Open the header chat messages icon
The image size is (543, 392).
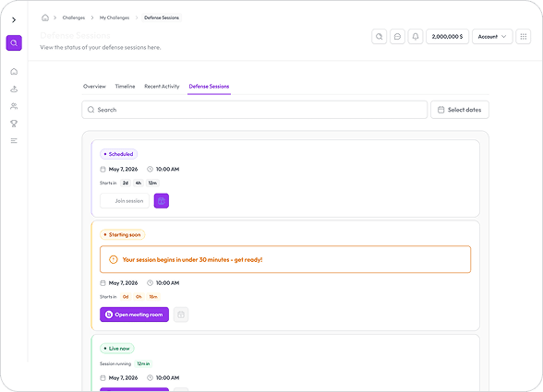397,37
